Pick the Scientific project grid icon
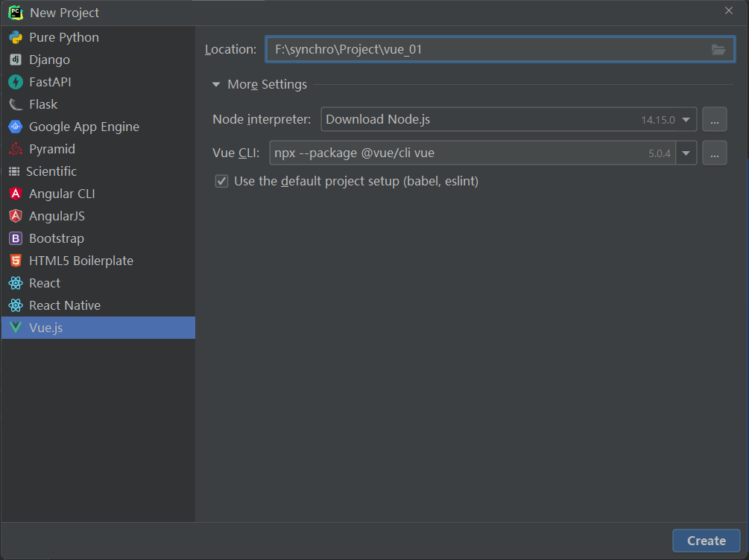 (x=14, y=171)
